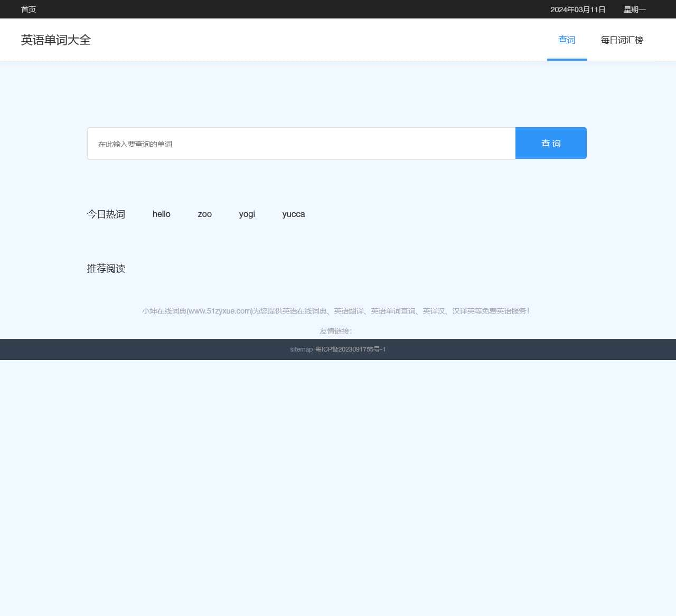The image size is (676, 616).
Task: Open the 首页 link in top bar
Action: point(29,10)
